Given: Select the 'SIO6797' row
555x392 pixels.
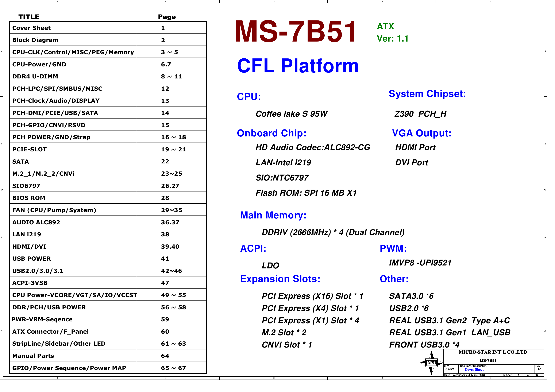Looking at the screenshot, I should tap(26, 186).
